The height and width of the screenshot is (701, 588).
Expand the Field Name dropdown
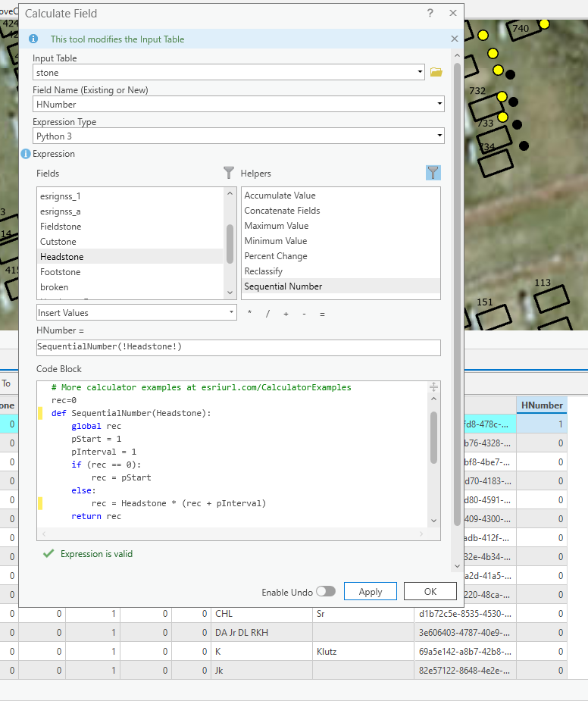[x=439, y=105]
